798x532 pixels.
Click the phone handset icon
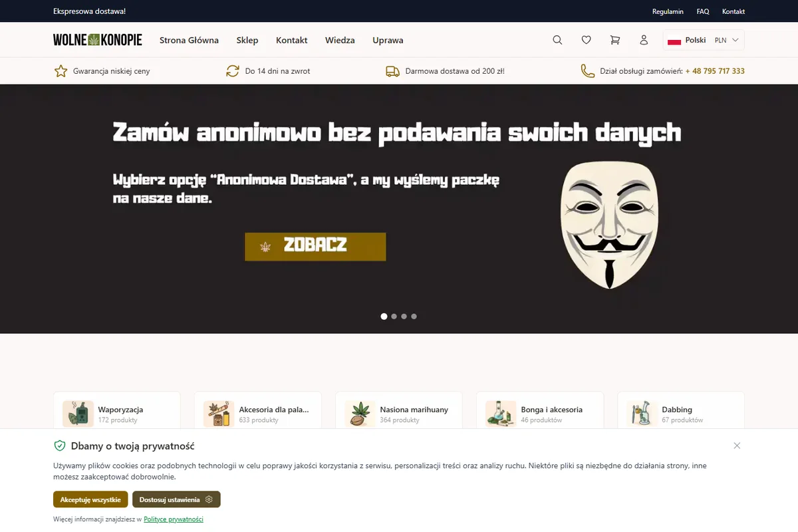[587, 71]
